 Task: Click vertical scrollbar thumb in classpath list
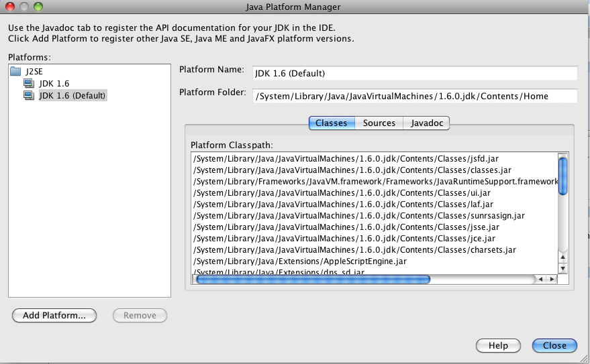(x=563, y=176)
